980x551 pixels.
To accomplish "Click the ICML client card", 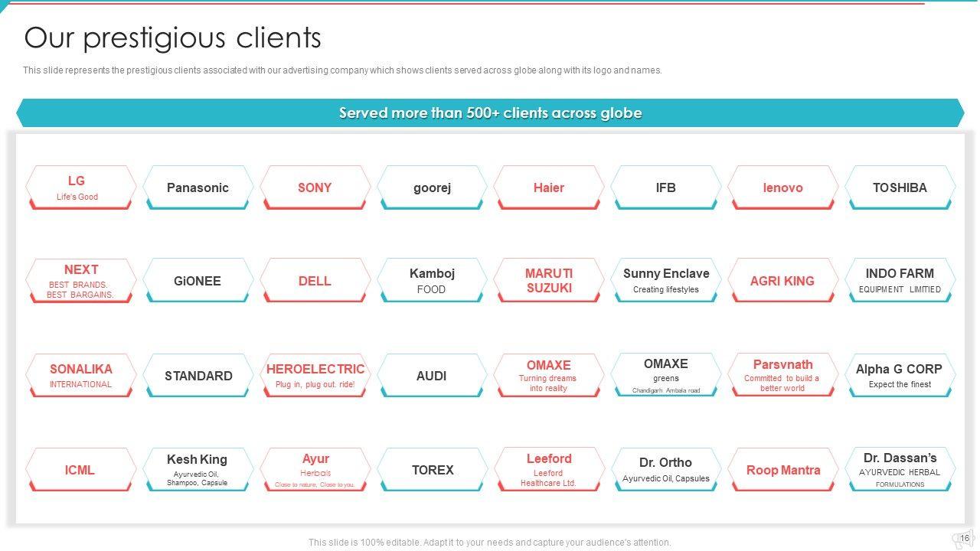I will (81, 470).
